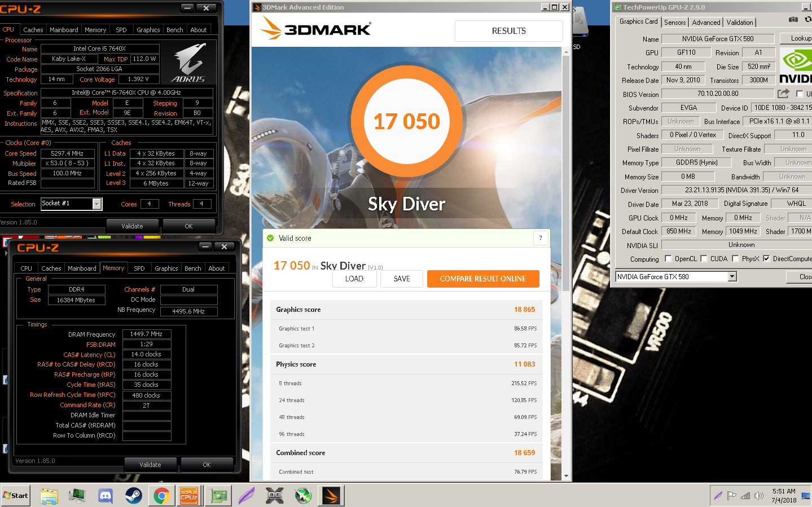Click COMPARE RESULT ONLINE button
This screenshot has height=507, width=812.
pyautogui.click(x=482, y=279)
